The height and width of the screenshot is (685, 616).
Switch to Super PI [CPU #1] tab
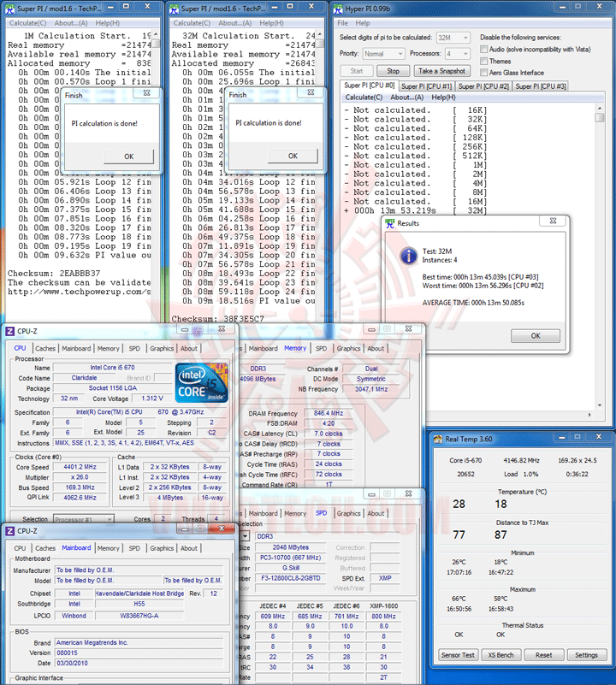click(x=426, y=86)
